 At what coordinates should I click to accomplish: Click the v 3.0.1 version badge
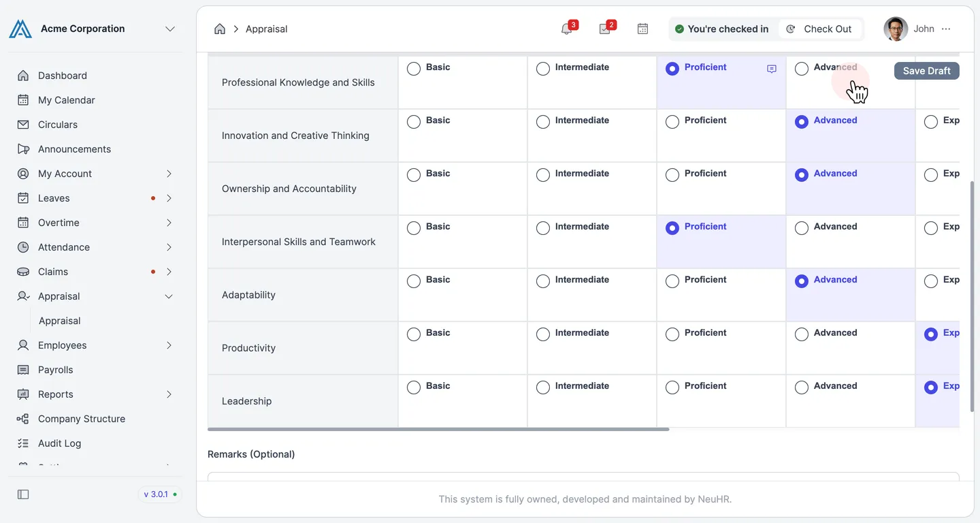pyautogui.click(x=160, y=494)
